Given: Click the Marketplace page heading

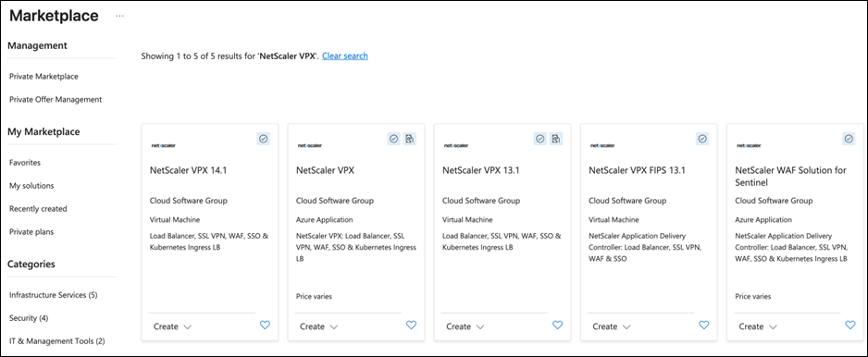Looking at the screenshot, I should [54, 16].
